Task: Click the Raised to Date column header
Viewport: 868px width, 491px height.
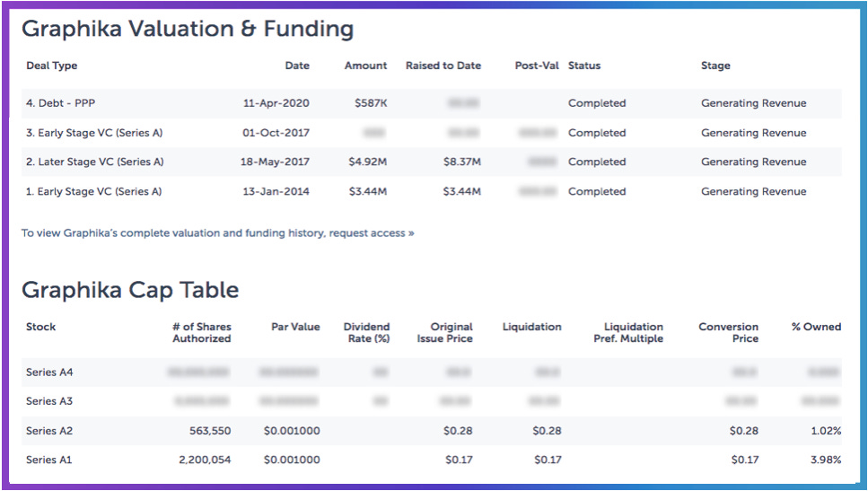Action: coord(443,66)
